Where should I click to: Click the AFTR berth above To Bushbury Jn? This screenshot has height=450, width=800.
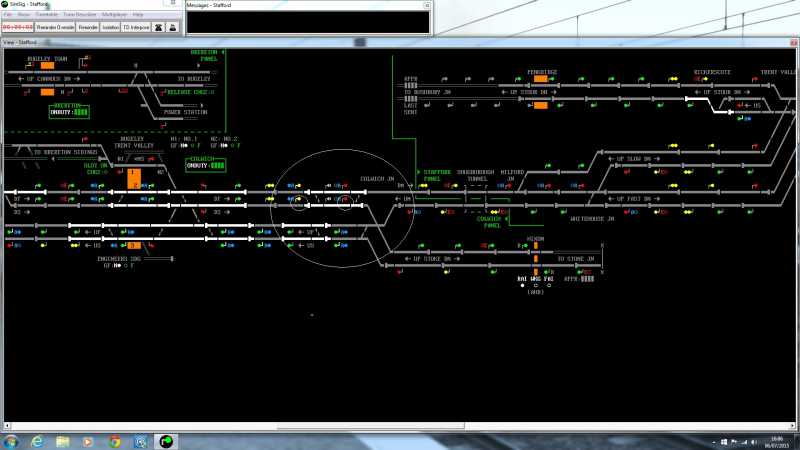coord(411,86)
